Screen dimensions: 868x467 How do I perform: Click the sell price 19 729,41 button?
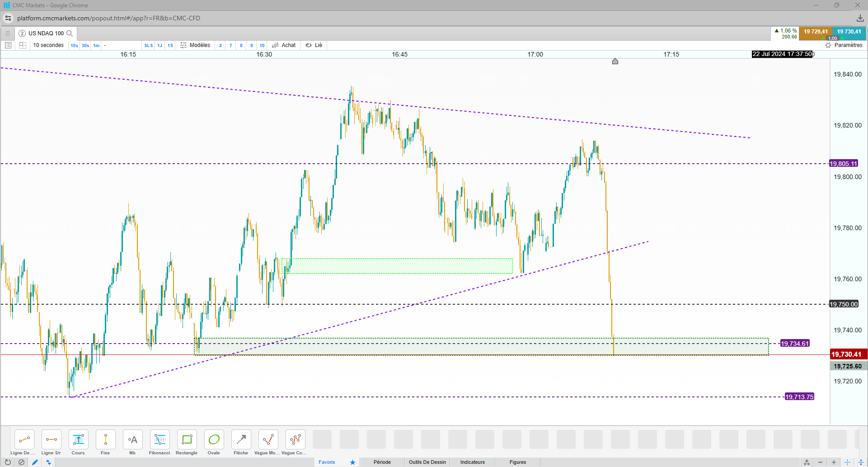coord(816,33)
